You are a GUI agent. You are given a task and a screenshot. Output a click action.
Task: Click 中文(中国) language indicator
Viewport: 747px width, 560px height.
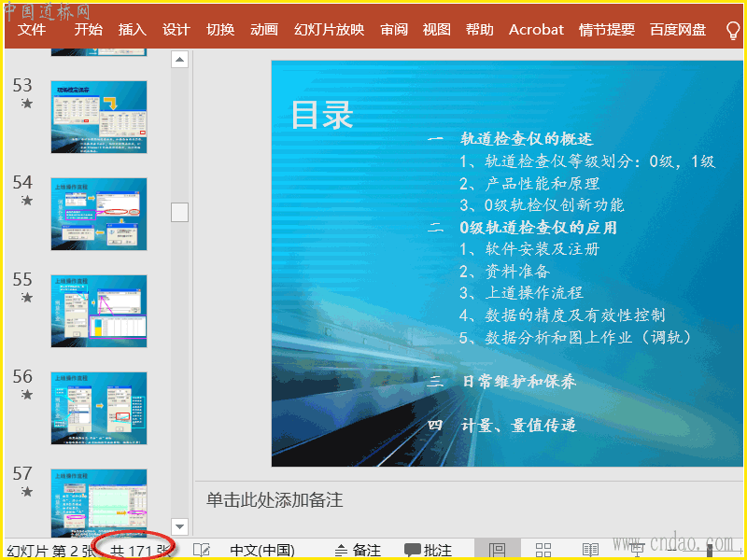click(x=262, y=551)
